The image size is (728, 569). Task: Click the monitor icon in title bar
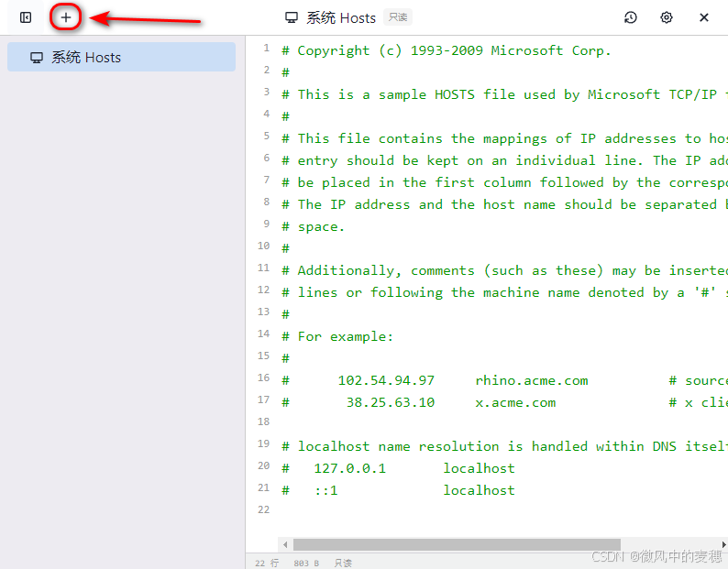pyautogui.click(x=292, y=17)
